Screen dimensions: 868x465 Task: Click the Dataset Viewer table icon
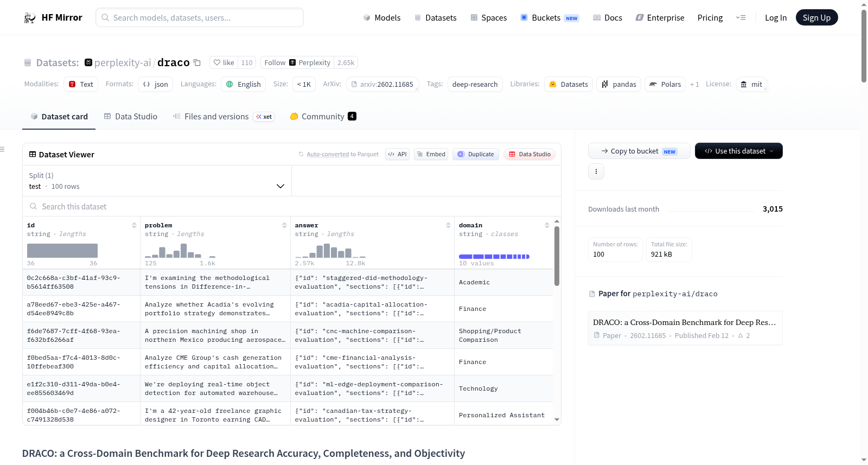tap(33, 155)
